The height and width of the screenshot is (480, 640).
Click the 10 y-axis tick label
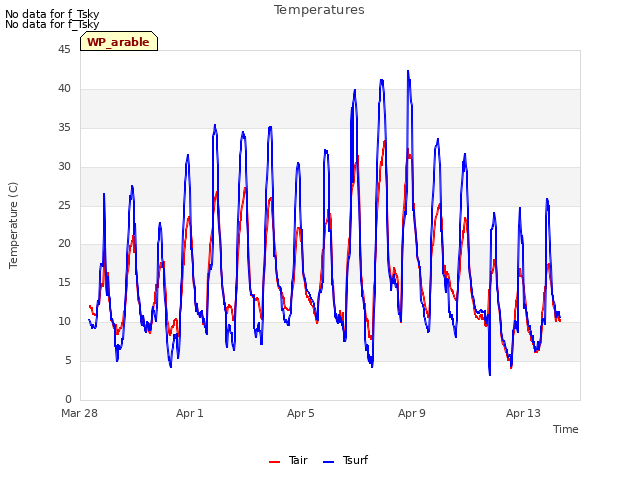pos(64,322)
